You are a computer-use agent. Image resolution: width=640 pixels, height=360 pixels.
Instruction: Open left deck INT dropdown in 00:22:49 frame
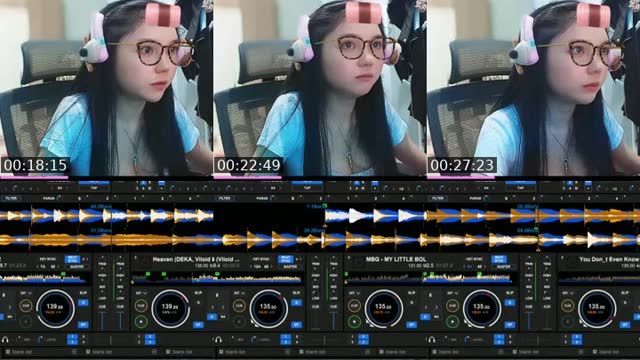(239, 293)
